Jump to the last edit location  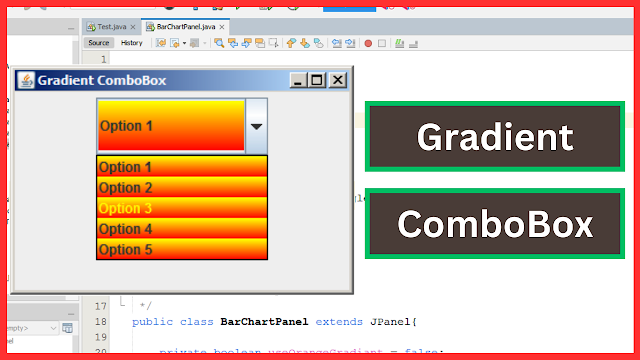click(161, 43)
